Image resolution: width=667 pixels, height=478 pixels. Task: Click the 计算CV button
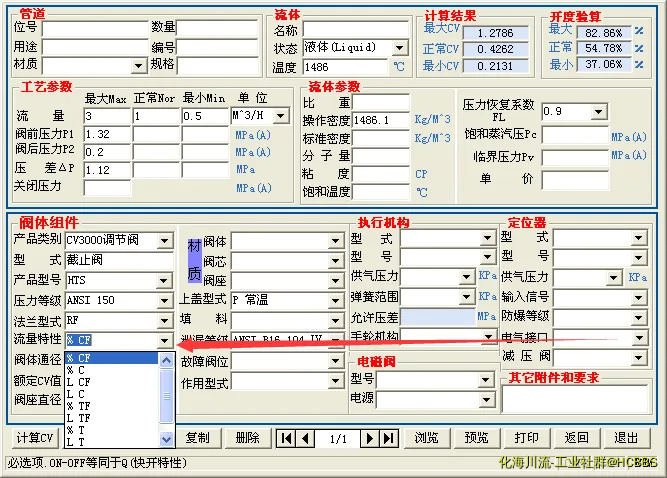35,438
